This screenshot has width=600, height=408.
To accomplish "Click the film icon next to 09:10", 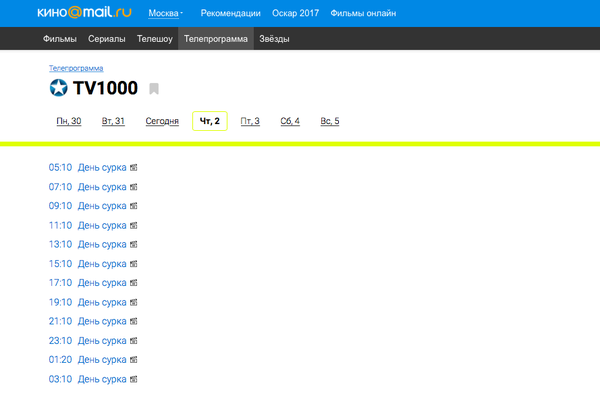I will (x=134, y=206).
